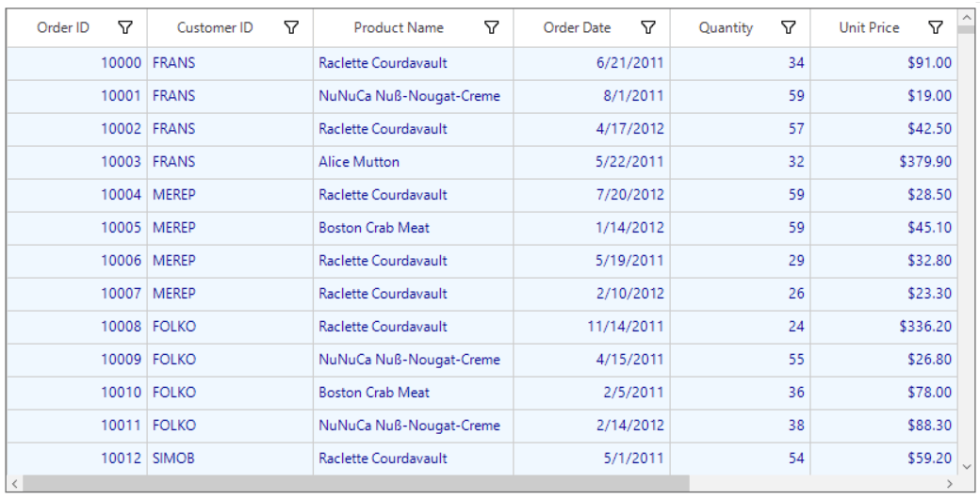Click quantity 38 cell
Image resolution: width=980 pixels, height=499 pixels.
coord(740,426)
